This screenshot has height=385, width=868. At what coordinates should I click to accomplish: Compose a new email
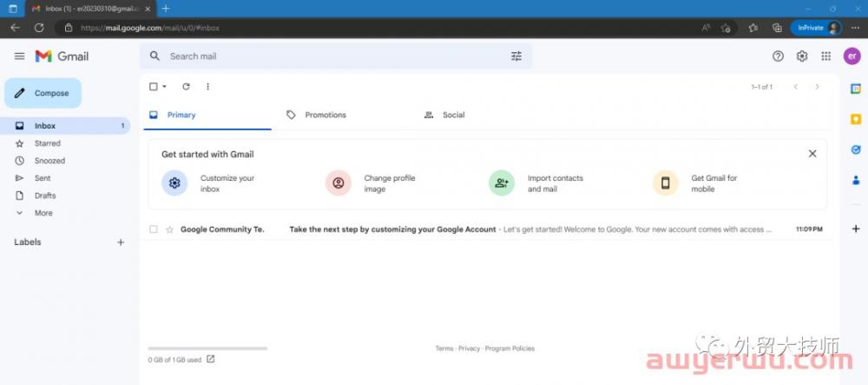[43, 93]
